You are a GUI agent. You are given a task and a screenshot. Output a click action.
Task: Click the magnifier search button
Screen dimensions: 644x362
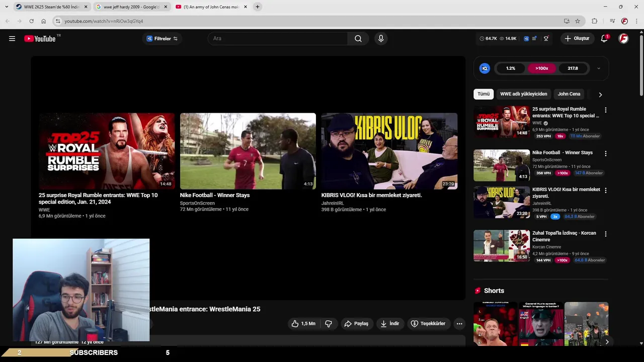[358, 39]
